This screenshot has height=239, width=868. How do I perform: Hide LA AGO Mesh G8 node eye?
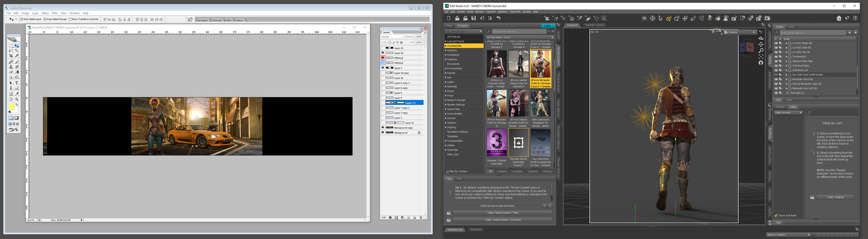[776, 43]
